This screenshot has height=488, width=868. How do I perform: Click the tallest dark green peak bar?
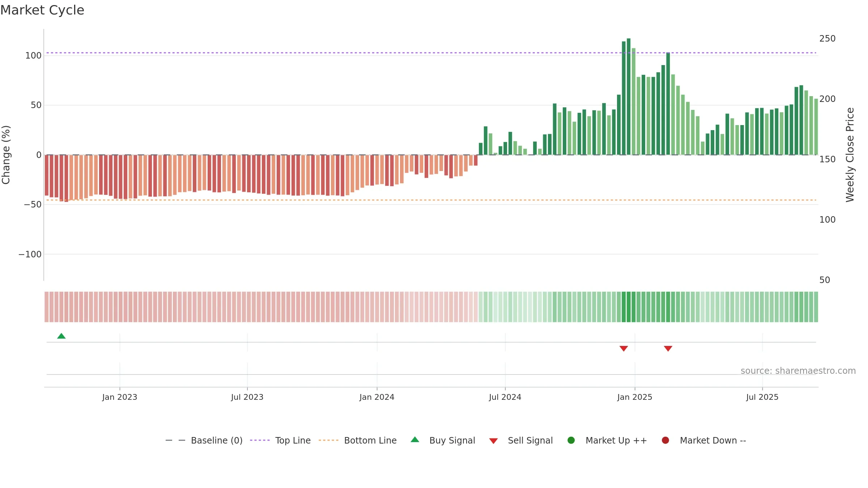[x=629, y=97]
